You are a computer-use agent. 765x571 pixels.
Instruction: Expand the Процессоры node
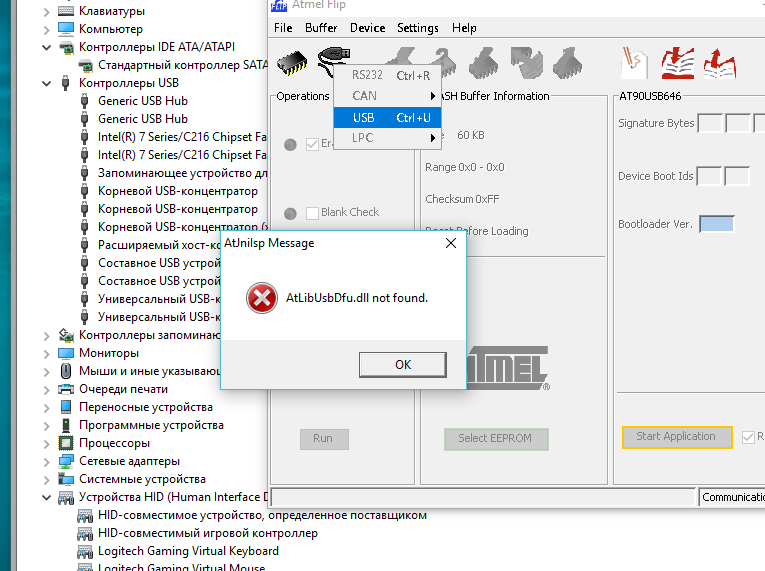coord(46,444)
